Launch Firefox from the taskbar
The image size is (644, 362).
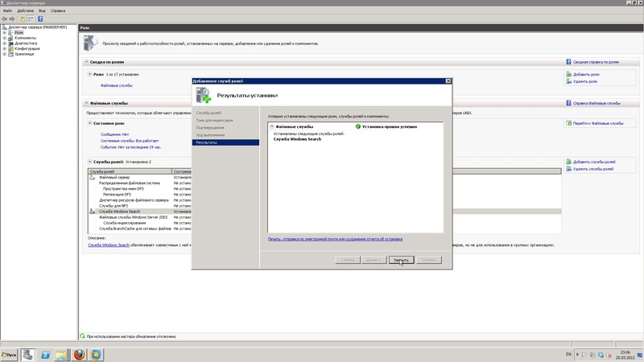79,355
